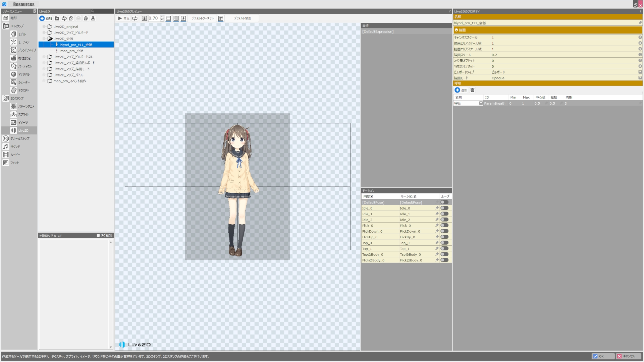The height and width of the screenshot is (362, 644).
Task: Select 2Dスタンプ in resource menu
Action: point(13,99)
